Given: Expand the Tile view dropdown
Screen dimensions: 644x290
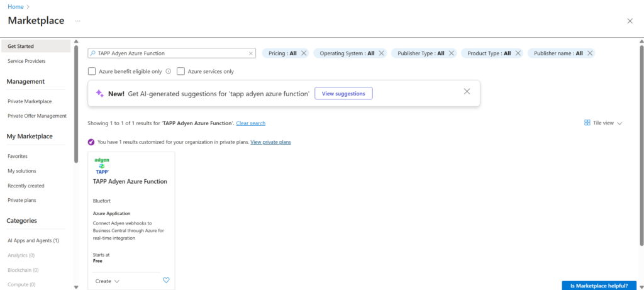Looking at the screenshot, I should pyautogui.click(x=603, y=123).
